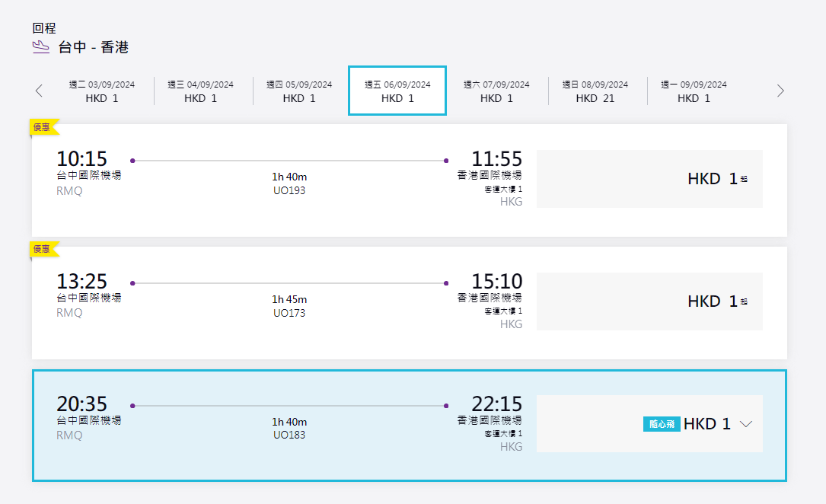
Task: Click the flight number UO193
Action: pos(289,190)
